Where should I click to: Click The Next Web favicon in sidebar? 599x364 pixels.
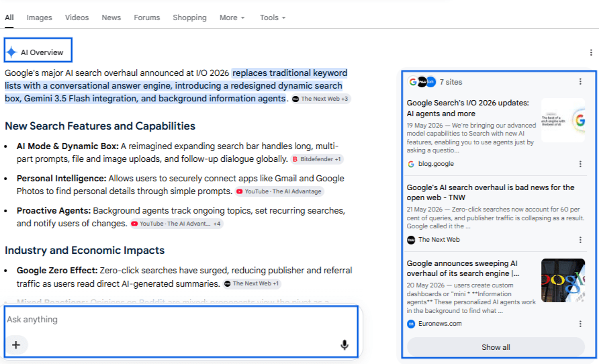tap(411, 240)
